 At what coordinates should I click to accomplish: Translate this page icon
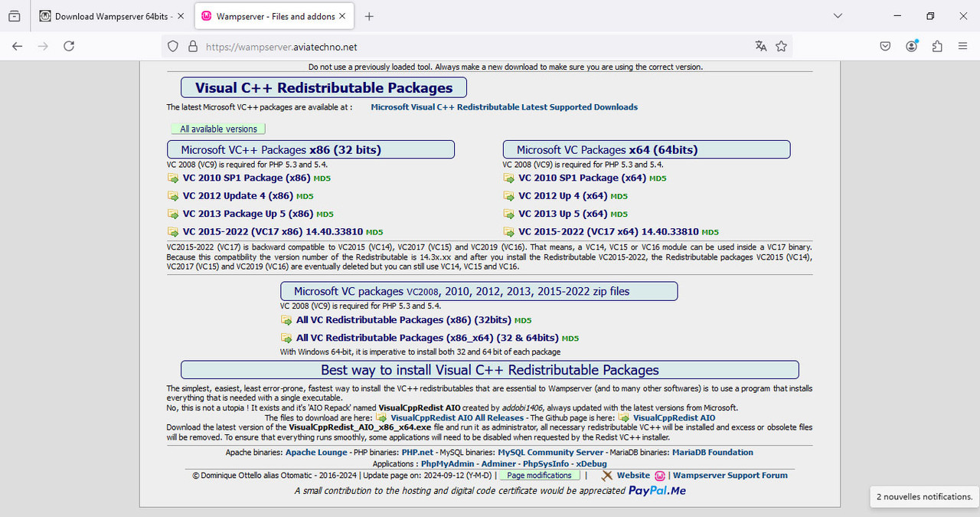tap(760, 47)
